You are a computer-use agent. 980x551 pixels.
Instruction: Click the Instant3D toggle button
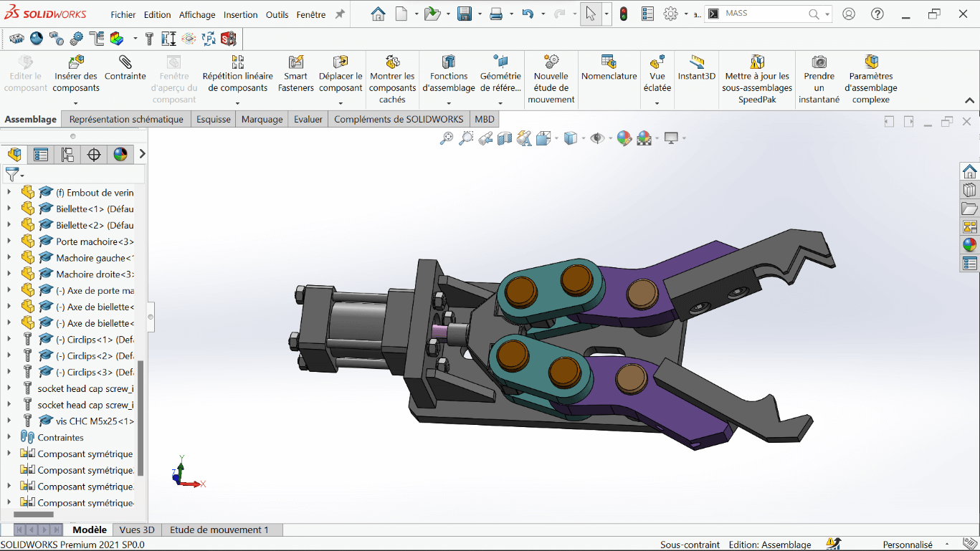696,62
